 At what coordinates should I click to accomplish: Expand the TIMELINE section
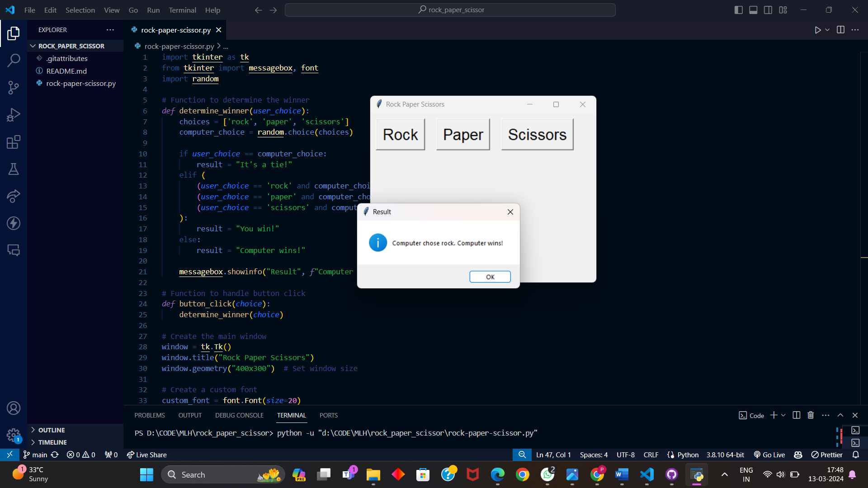(x=52, y=442)
